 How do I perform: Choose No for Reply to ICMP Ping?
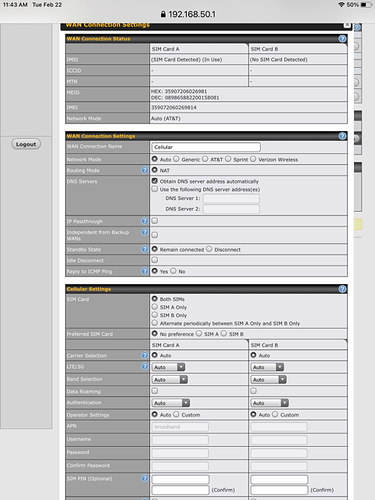click(173, 271)
